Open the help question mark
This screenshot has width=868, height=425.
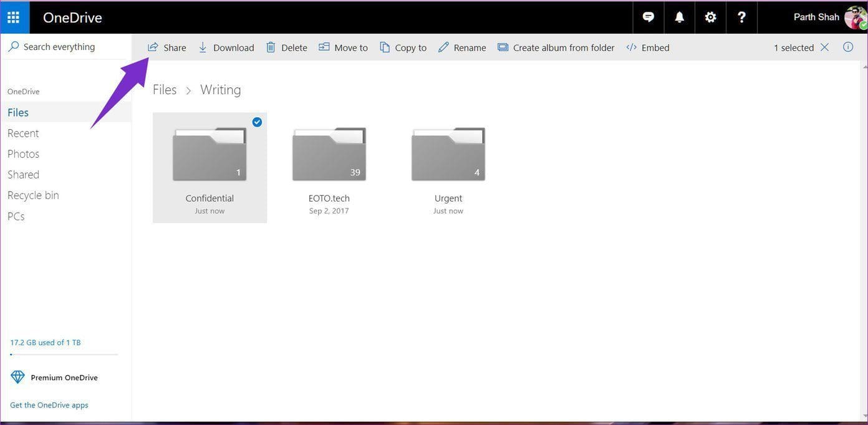click(x=741, y=17)
